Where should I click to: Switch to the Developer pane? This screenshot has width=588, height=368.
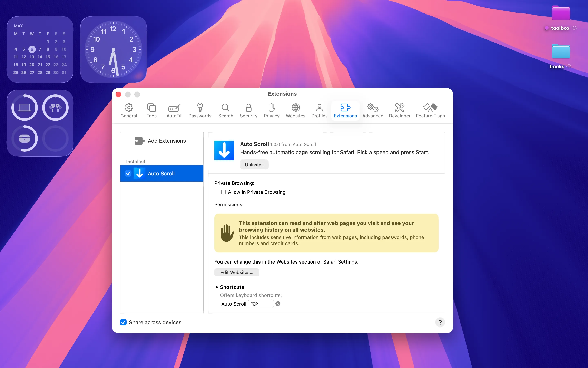click(399, 110)
